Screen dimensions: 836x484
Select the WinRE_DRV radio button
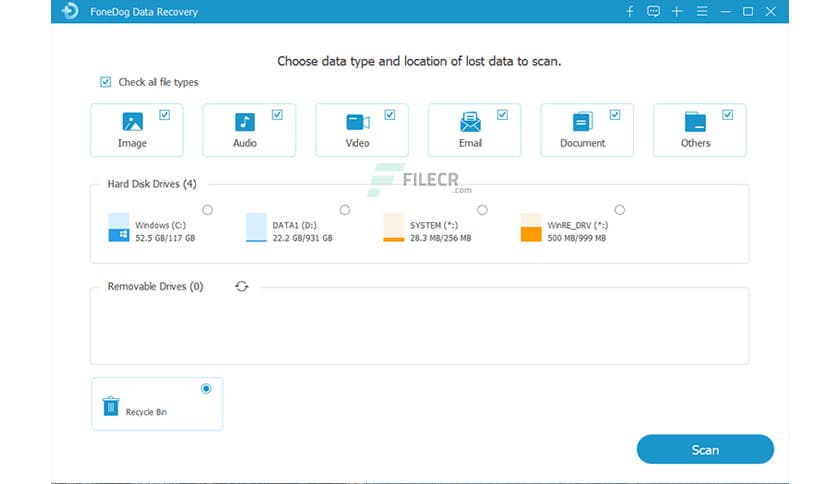620,210
